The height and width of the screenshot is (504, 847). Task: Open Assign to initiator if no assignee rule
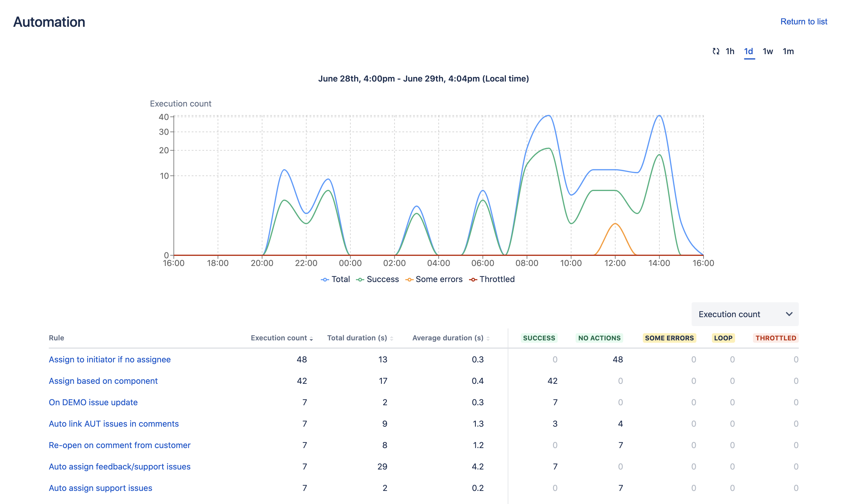coord(109,359)
